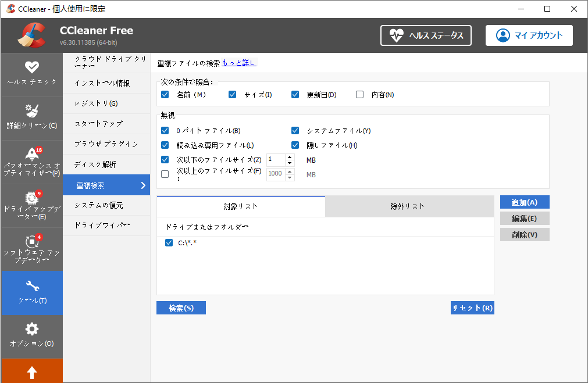This screenshot has width=588, height=383.
Task: Click the CCleaner title bar icon
Action: (x=11, y=9)
